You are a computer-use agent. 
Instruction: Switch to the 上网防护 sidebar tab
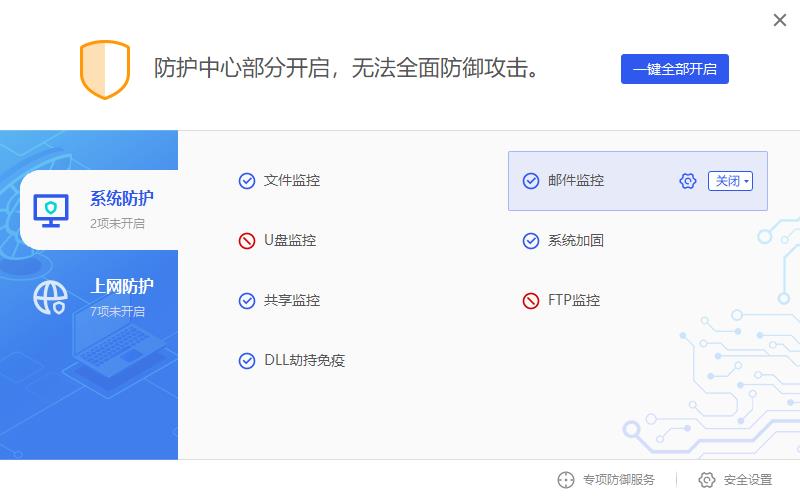click(x=100, y=297)
